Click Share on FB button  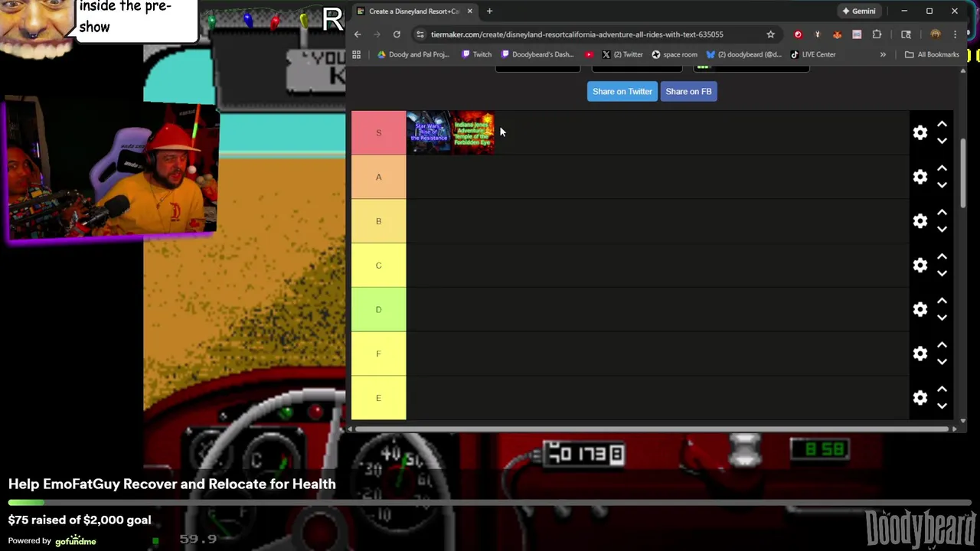click(688, 91)
